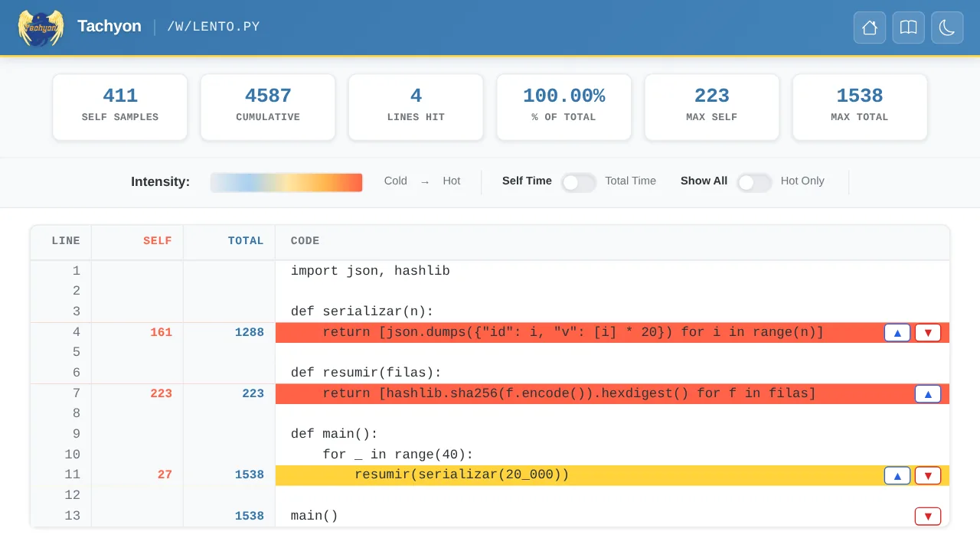This screenshot has width=980, height=551.
Task: Click the json.dumps return code line
Action: click(x=573, y=333)
